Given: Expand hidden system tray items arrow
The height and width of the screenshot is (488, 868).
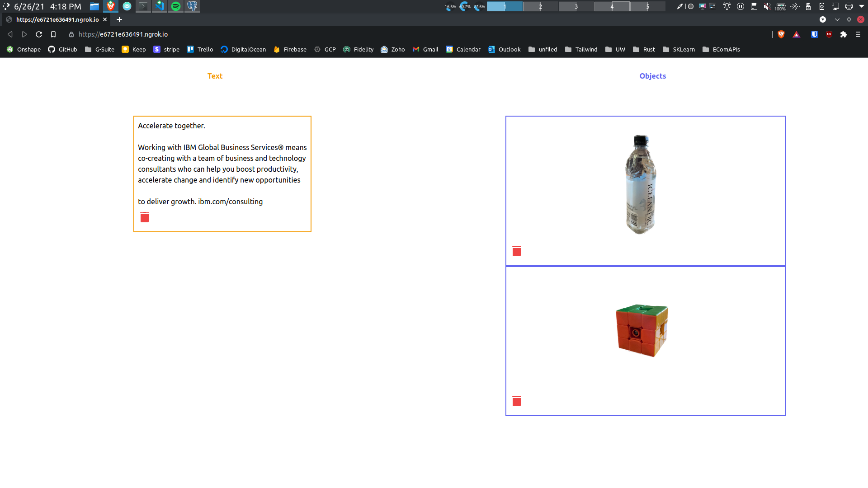Looking at the screenshot, I should point(862,6).
